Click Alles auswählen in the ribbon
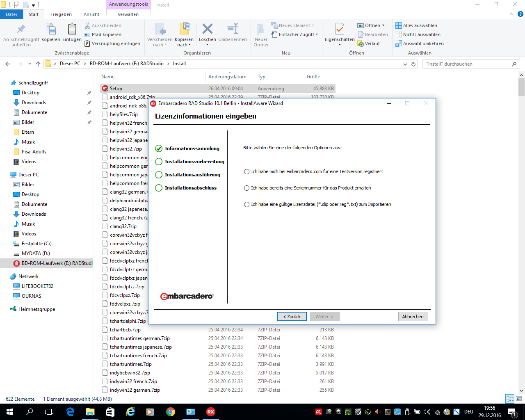Screen dimensions: 525x420 (x=416, y=25)
